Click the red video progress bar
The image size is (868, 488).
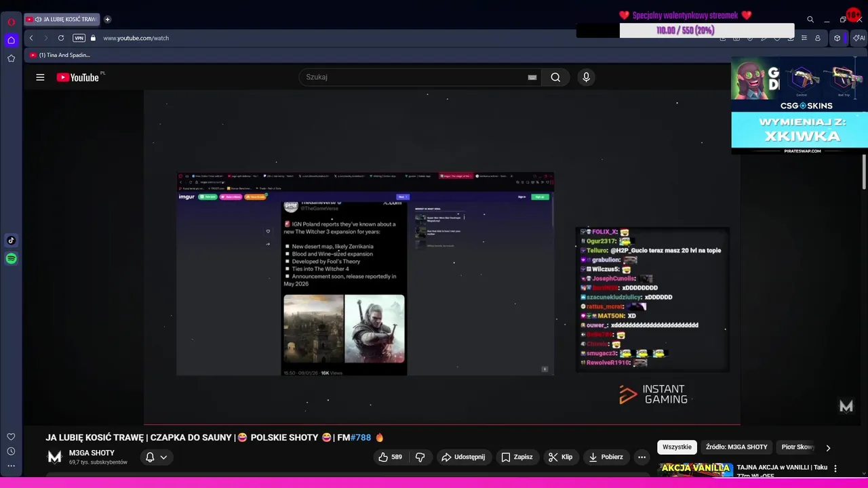[x=442, y=424]
